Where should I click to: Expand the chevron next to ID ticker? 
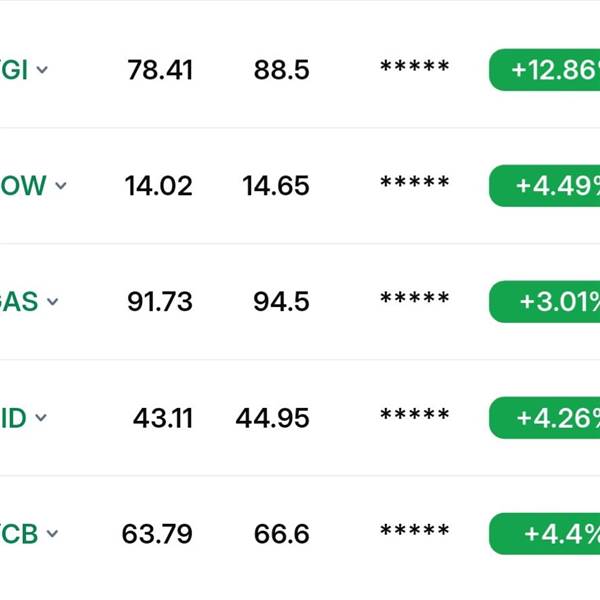coord(41,417)
